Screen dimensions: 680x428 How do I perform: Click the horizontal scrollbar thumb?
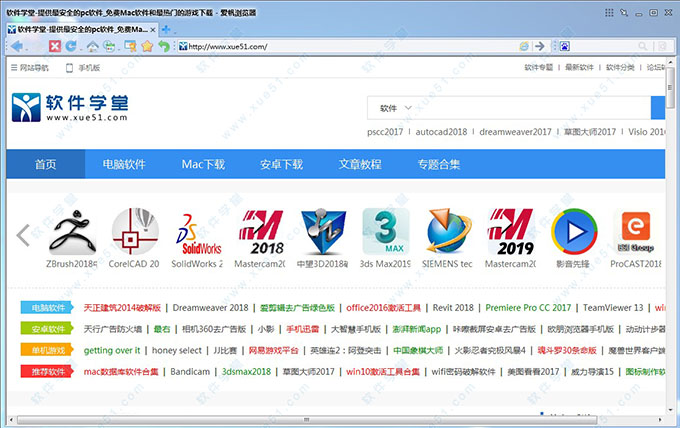307,420
